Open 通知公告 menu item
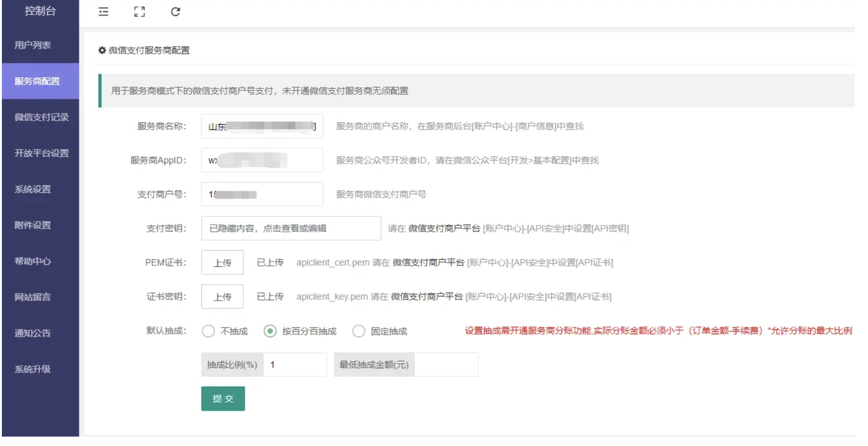 point(40,333)
